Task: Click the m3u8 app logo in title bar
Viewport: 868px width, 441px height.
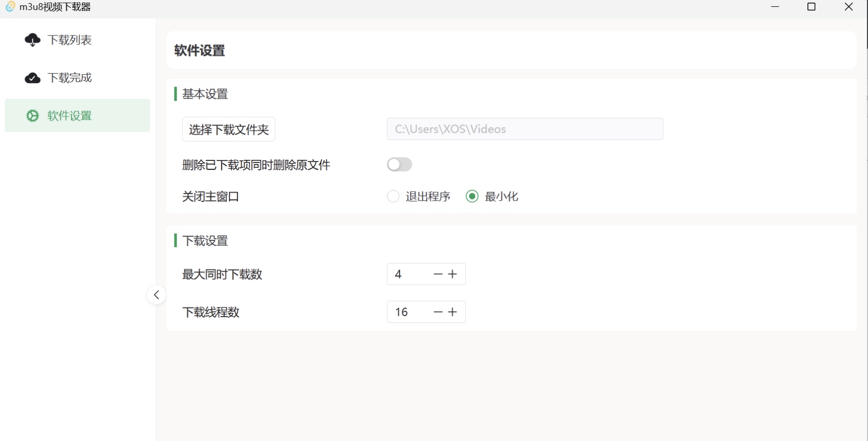Action: [x=10, y=7]
